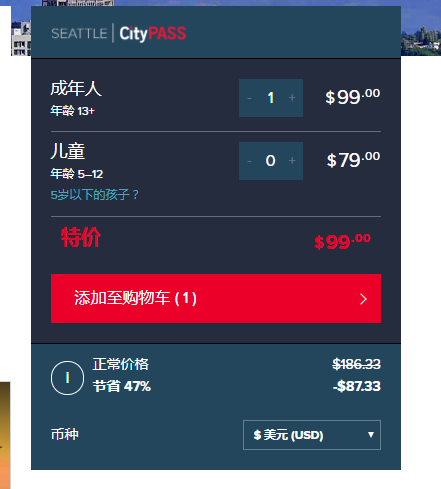
Task: Click the CityPASS logo
Action: [x=153, y=33]
